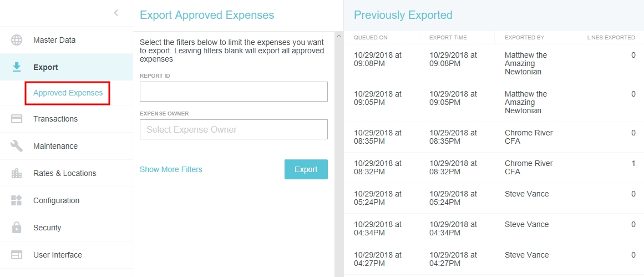Screen dimensions: 644x277
Task: Select the 08:32PM Chrome River CFA export row
Action: coord(494,168)
